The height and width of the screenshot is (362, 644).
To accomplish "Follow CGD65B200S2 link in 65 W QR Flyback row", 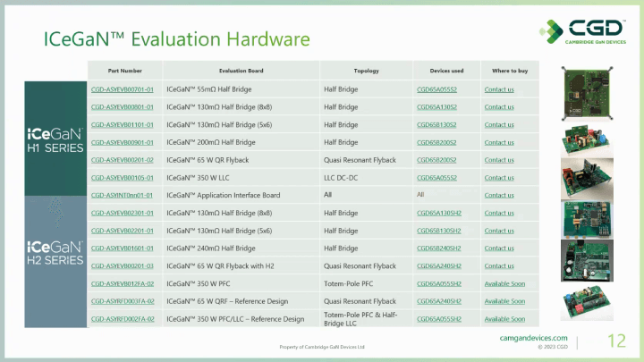I will [436, 160].
